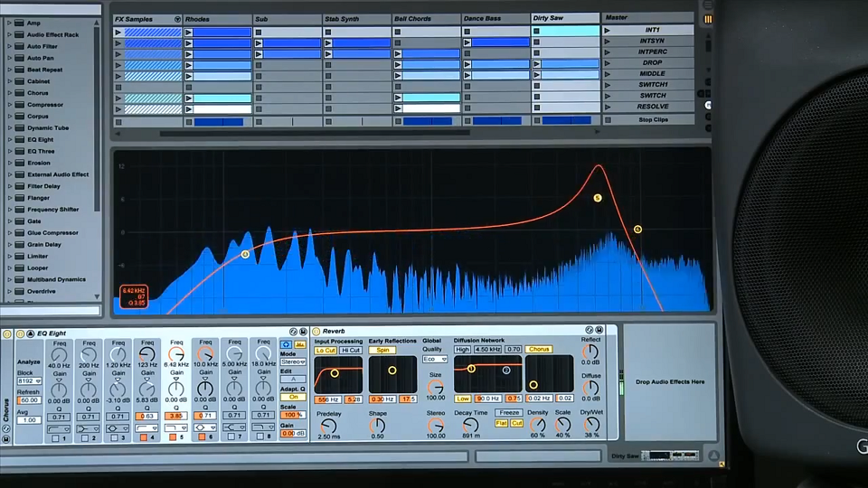Open the EQ Eight Block size dropdown

coord(30,382)
